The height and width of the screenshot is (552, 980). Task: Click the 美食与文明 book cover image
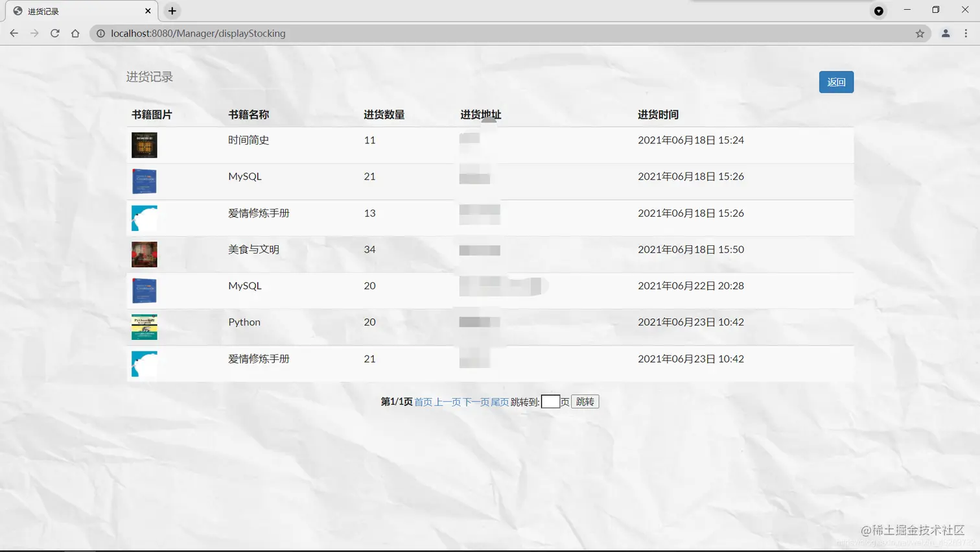pyautogui.click(x=143, y=254)
